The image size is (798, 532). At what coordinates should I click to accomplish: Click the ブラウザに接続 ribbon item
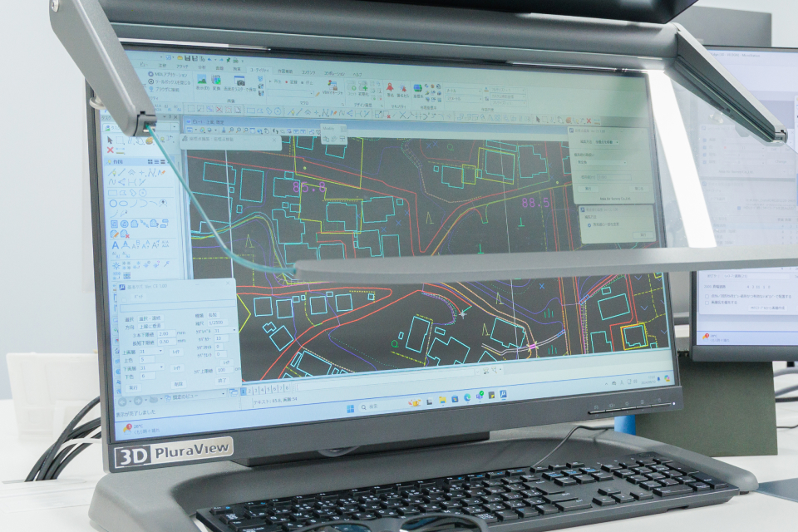165,89
